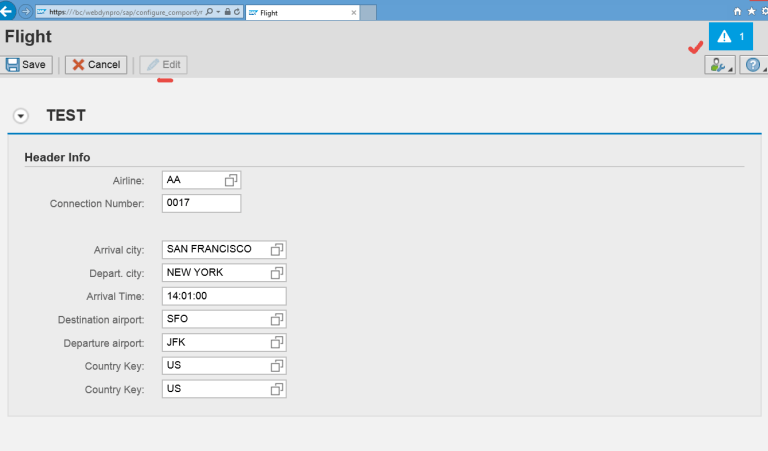Image resolution: width=768 pixels, height=451 pixels.
Task: Click the refresh page icon
Action: (237, 12)
